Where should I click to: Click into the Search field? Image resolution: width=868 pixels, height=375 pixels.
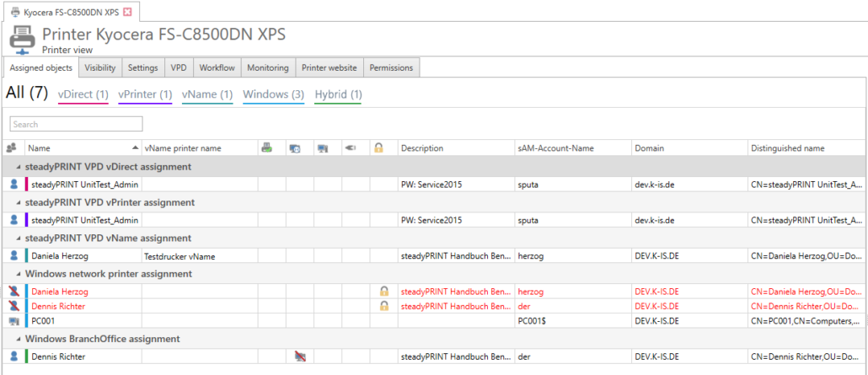77,124
